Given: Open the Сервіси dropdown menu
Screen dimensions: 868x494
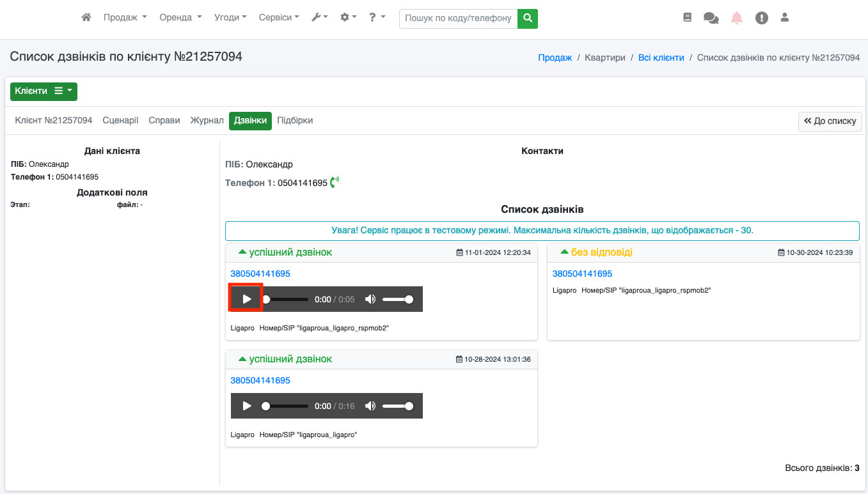Looking at the screenshot, I should (278, 18).
